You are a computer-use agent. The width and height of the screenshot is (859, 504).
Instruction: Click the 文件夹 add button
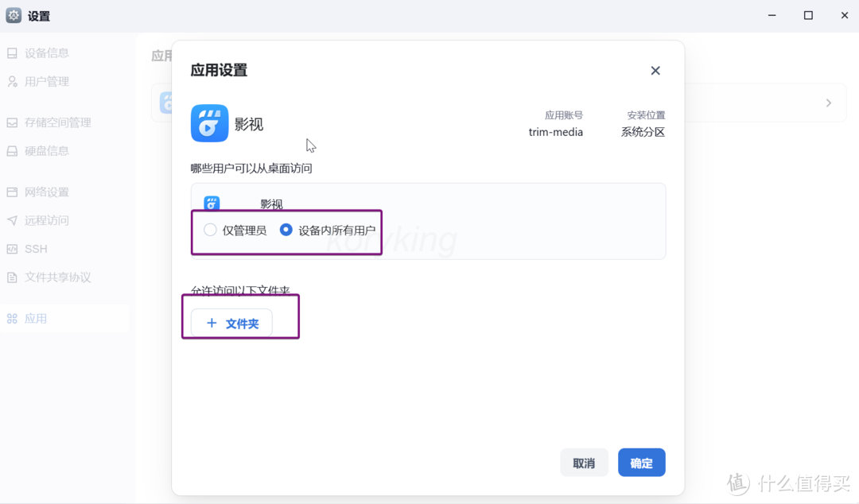coord(231,323)
